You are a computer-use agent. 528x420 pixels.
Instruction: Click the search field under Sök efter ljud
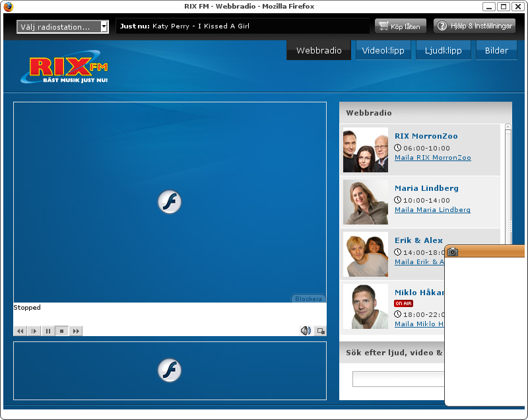pos(399,379)
